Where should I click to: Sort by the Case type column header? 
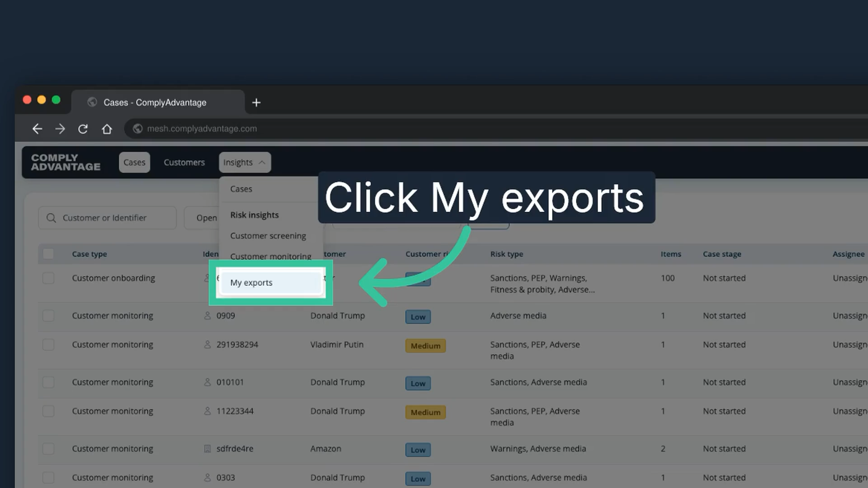point(90,254)
